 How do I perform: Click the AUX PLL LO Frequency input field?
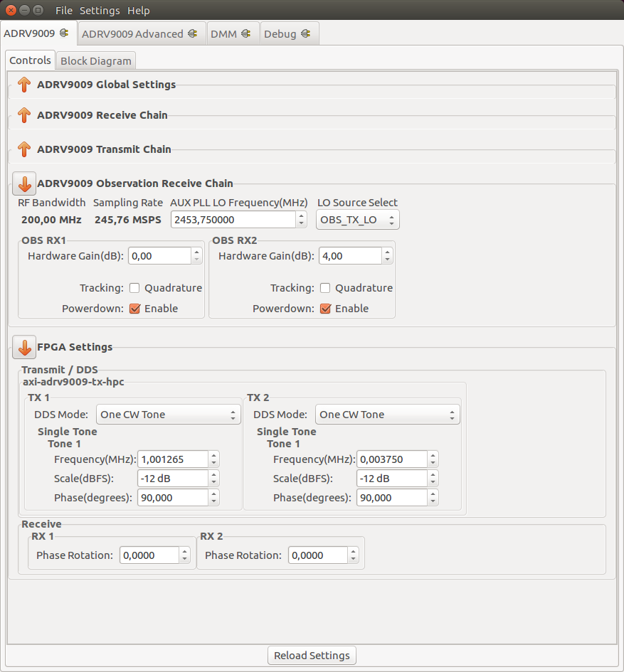point(228,219)
